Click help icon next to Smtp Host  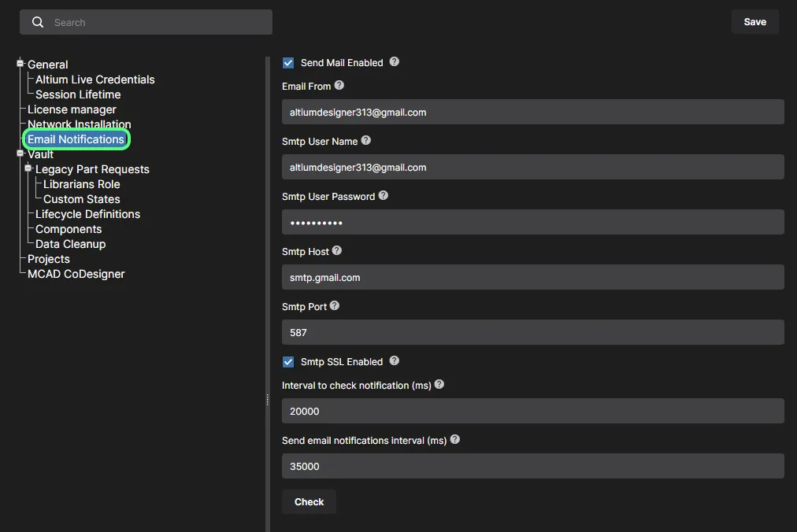pos(337,251)
